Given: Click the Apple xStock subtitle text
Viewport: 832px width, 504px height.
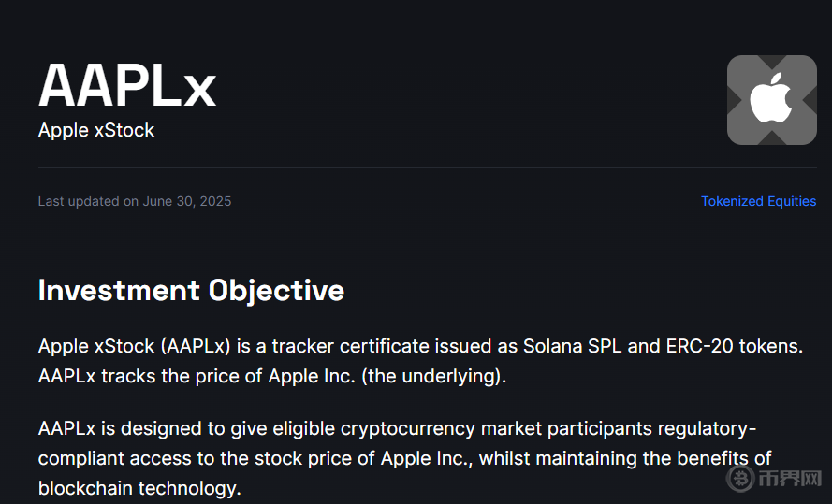Looking at the screenshot, I should [x=96, y=131].
